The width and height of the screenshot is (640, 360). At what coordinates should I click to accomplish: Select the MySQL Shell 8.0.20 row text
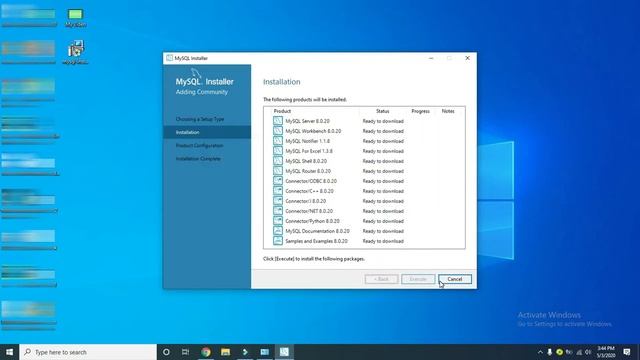[x=306, y=161]
